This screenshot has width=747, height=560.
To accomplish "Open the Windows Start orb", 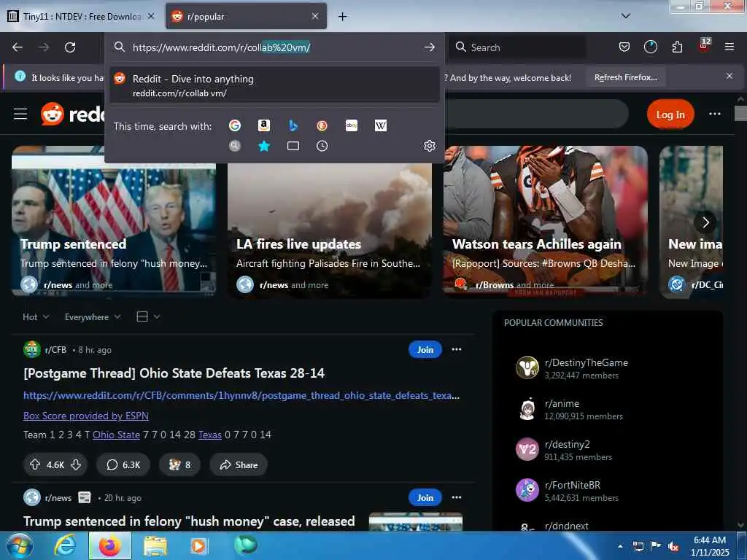I will pos(20,545).
